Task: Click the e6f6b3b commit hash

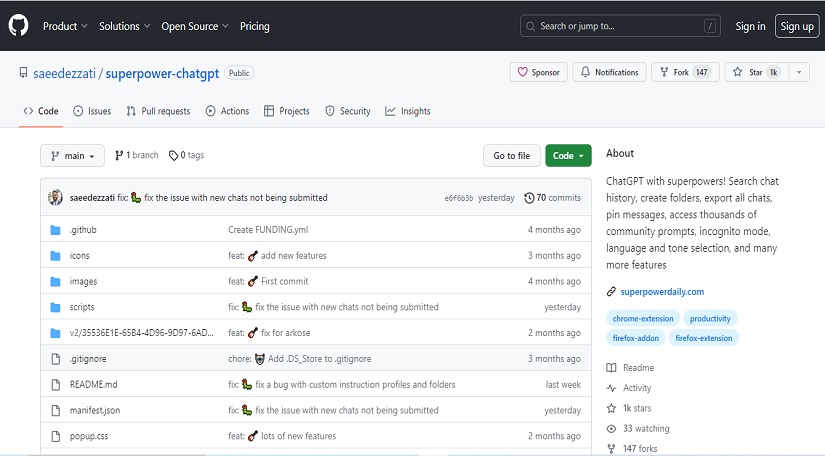Action: click(x=459, y=198)
